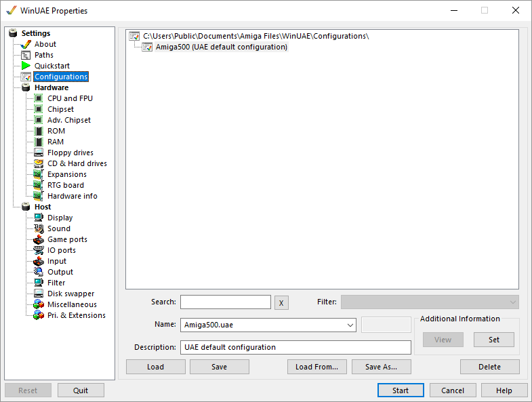The width and height of the screenshot is (532, 402).
Task: Click the Filter monitor icon
Action: [x=39, y=283]
